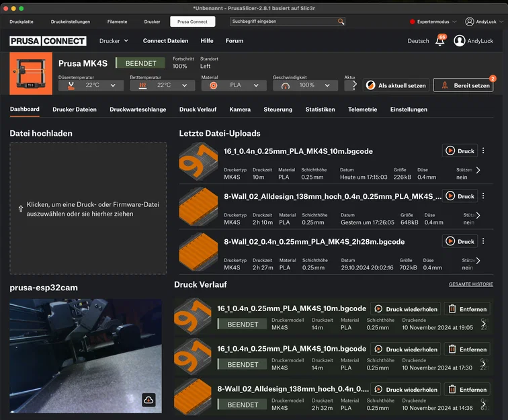
Task: Click Deutsch language selector
Action: (418, 41)
